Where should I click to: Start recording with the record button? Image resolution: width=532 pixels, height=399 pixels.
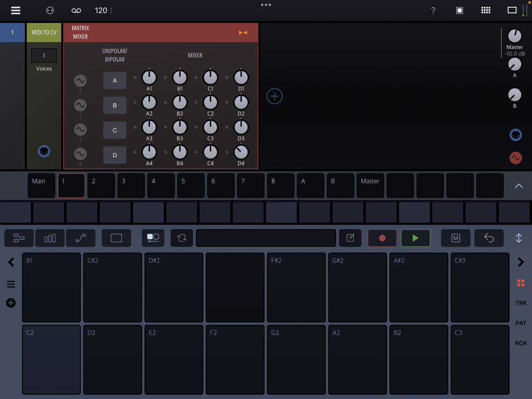[382, 238]
